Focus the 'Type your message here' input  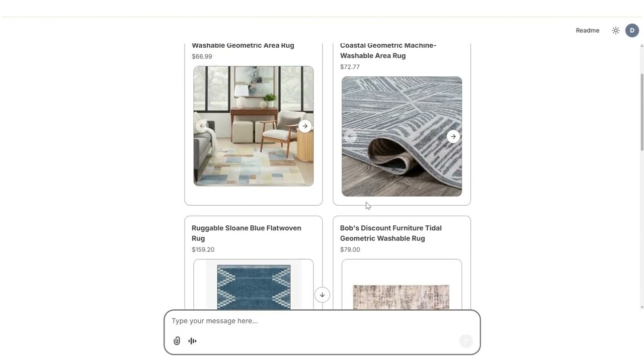322,321
